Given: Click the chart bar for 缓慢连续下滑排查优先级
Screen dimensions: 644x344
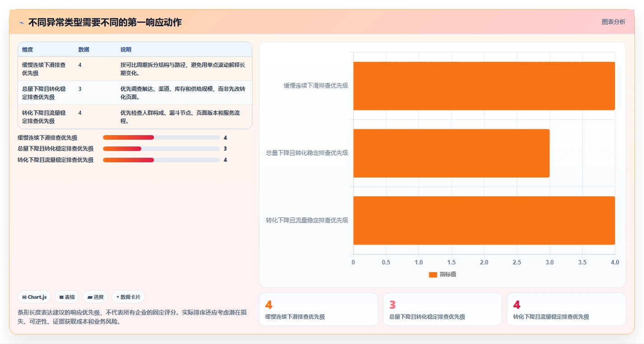Looking at the screenshot, I should (x=484, y=86).
